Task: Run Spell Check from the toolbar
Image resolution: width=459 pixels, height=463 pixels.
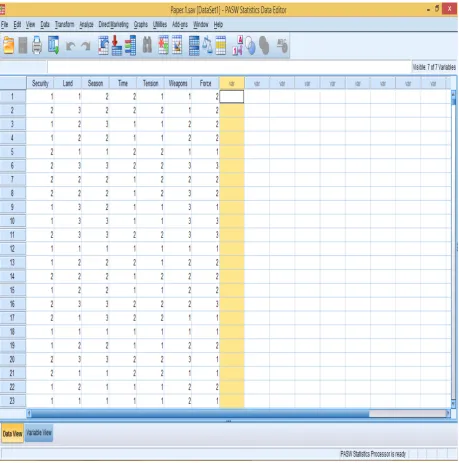Action: coord(282,45)
